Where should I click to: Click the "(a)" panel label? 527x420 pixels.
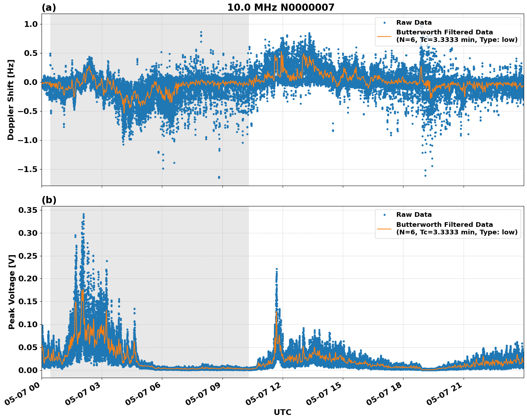pos(49,8)
